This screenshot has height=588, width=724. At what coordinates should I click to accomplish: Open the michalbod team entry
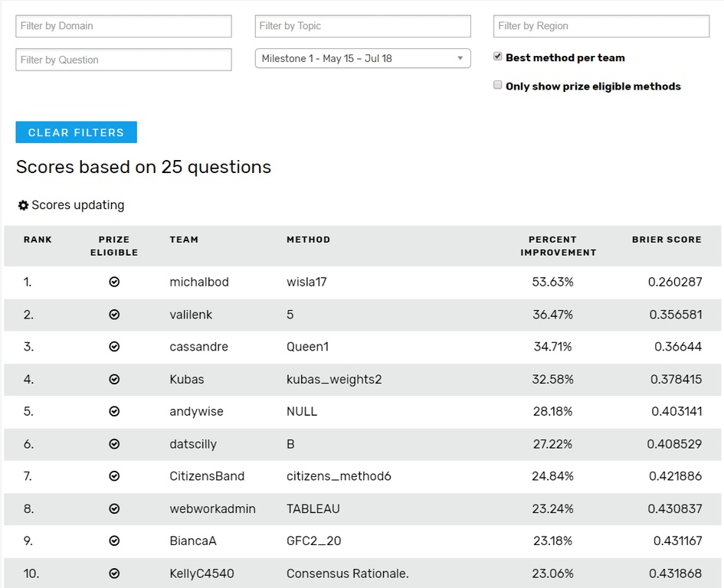199,282
